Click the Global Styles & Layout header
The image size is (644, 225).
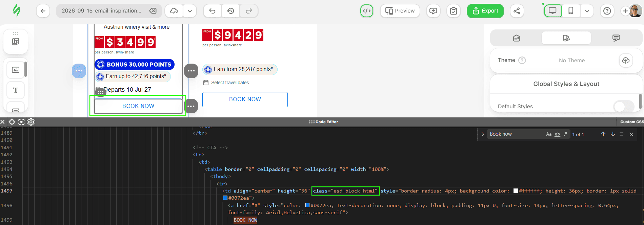point(566,84)
